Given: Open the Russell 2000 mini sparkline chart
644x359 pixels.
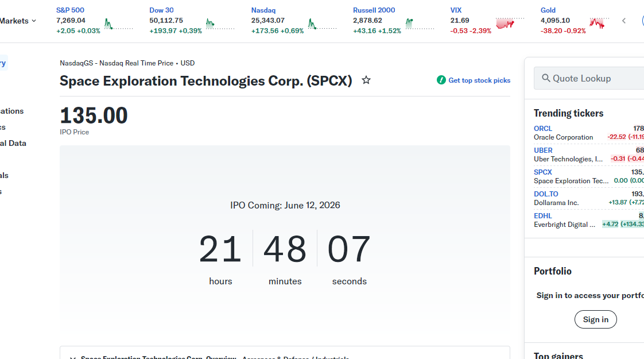Looking at the screenshot, I should 420,24.
